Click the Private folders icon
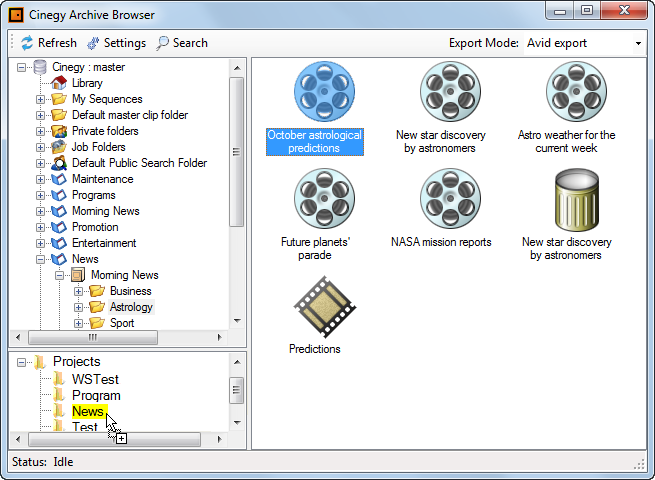 coord(59,131)
